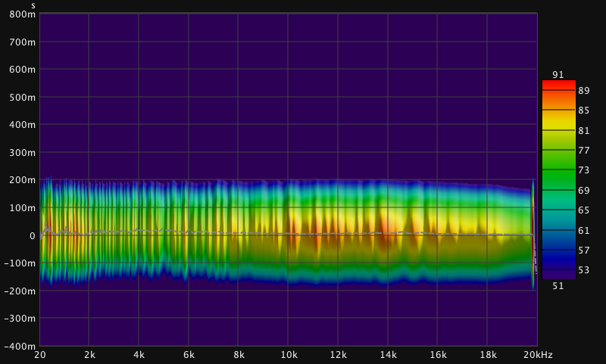Click the 600m tick label
The width and height of the screenshot is (606, 364).
click(22, 70)
